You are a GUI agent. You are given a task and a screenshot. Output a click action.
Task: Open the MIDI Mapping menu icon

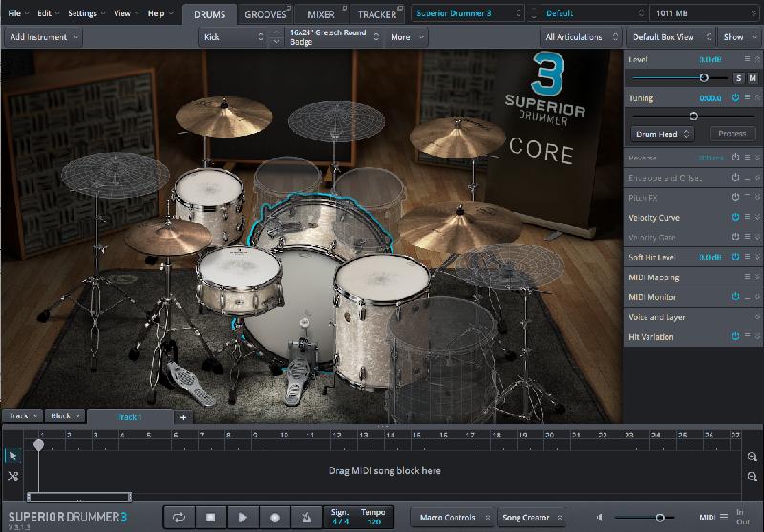point(747,277)
